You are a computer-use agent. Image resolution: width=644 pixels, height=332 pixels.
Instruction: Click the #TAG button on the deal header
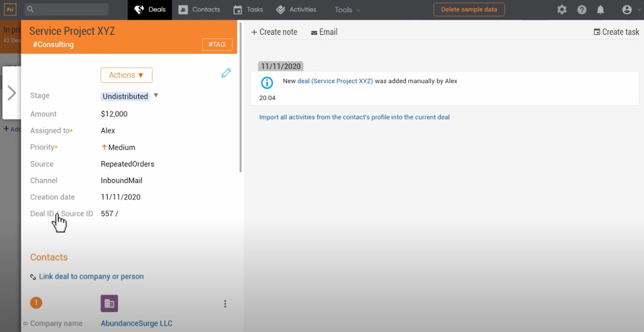pos(217,44)
